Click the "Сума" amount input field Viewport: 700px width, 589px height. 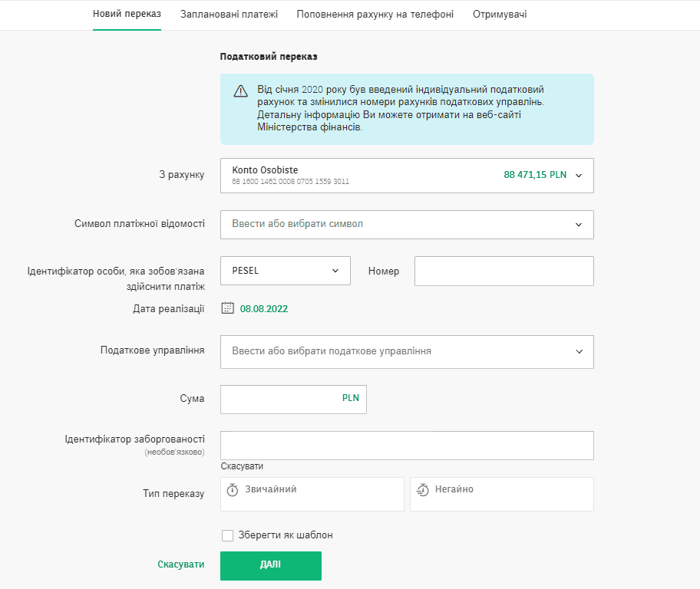[x=279, y=399]
